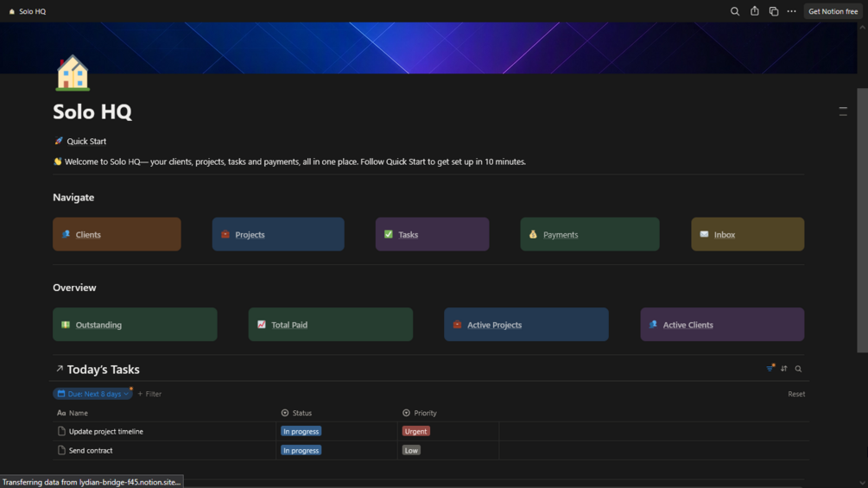The width and height of the screenshot is (868, 488).
Task: Click the sort icon in Today's Tasks toolbar
Action: [x=784, y=369]
